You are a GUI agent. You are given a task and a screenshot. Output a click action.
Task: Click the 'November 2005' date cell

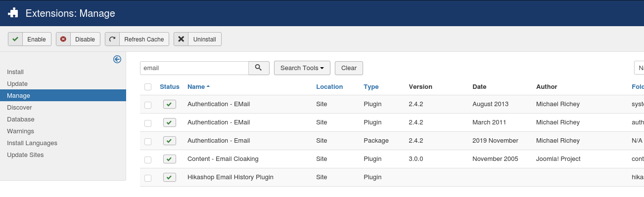495,159
